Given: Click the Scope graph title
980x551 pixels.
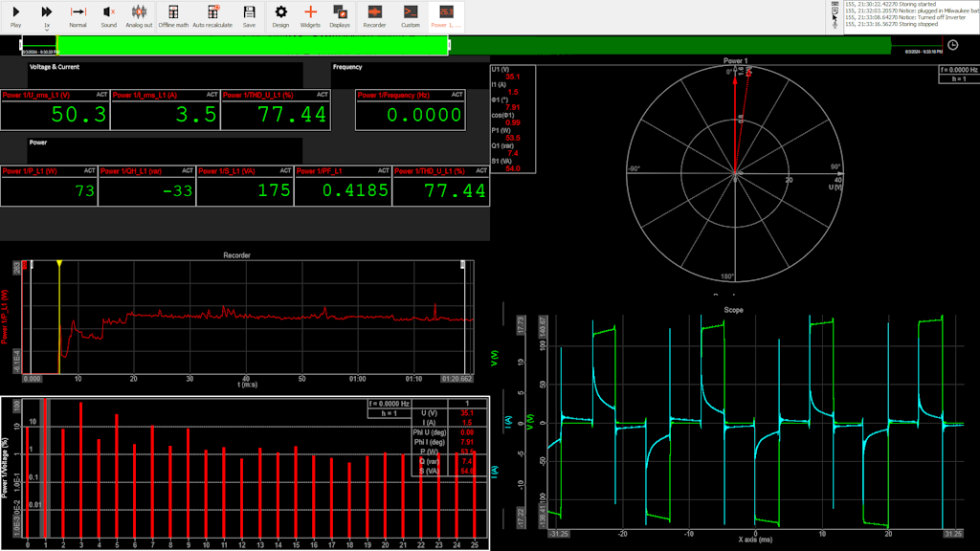Looking at the screenshot, I should point(734,310).
